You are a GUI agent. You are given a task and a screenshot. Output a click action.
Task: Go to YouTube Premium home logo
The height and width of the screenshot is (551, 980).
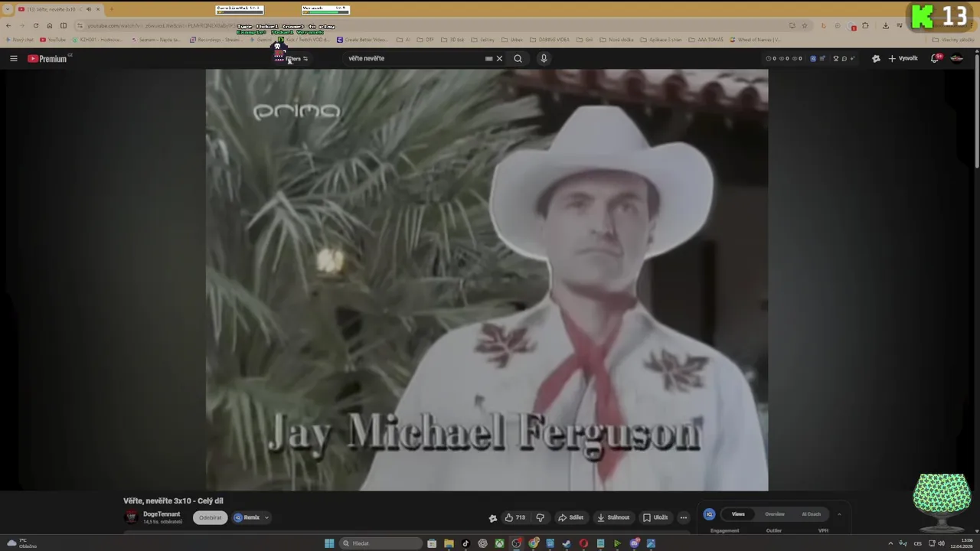[49, 58]
